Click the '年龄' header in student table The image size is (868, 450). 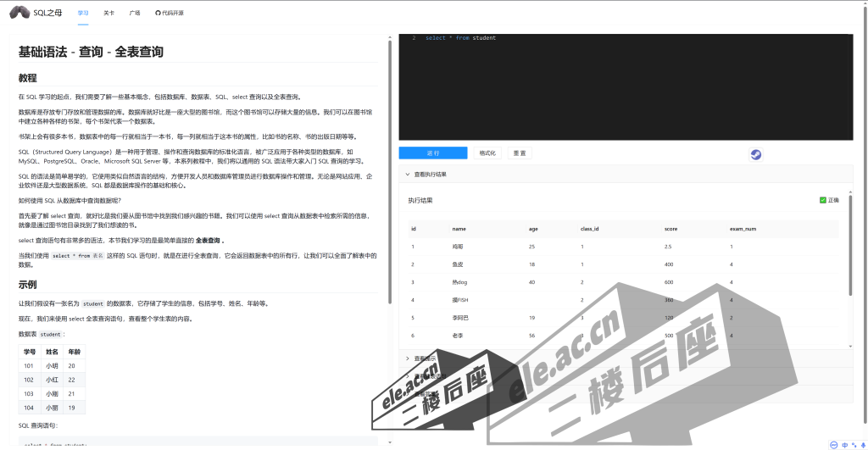75,352
